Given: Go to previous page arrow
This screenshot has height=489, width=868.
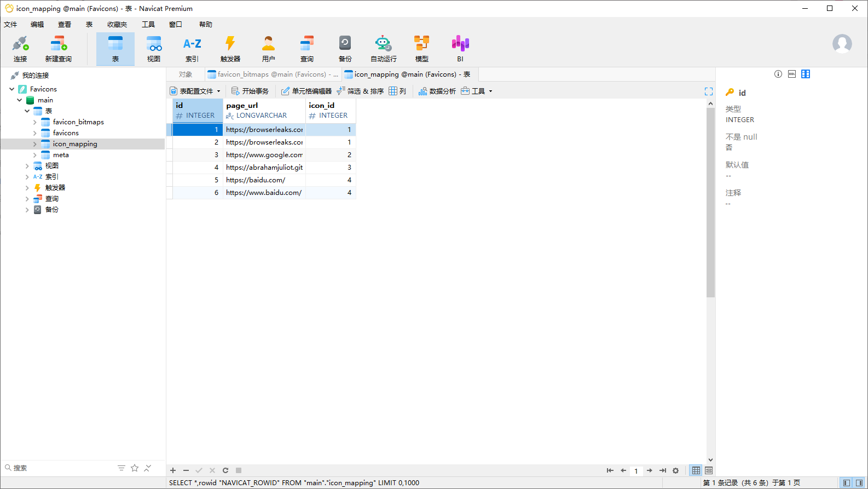Looking at the screenshot, I should [623, 470].
